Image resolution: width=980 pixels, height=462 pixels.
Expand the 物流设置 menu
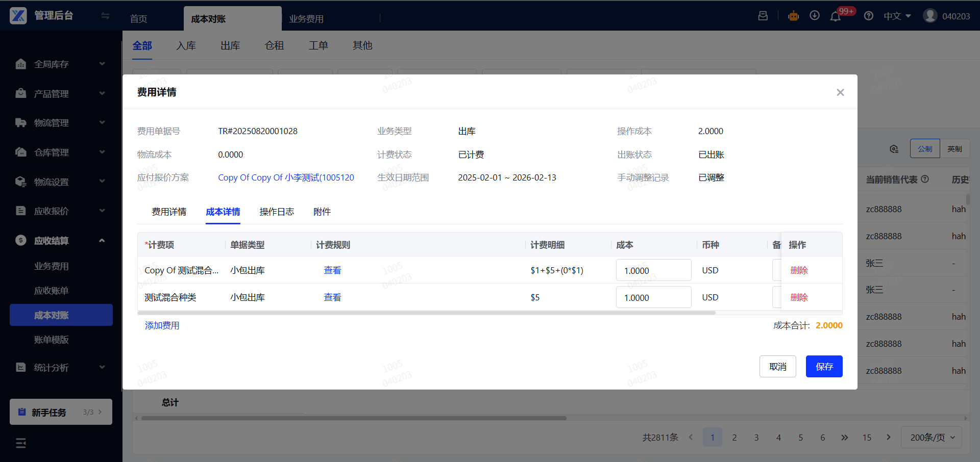pyautogui.click(x=102, y=181)
